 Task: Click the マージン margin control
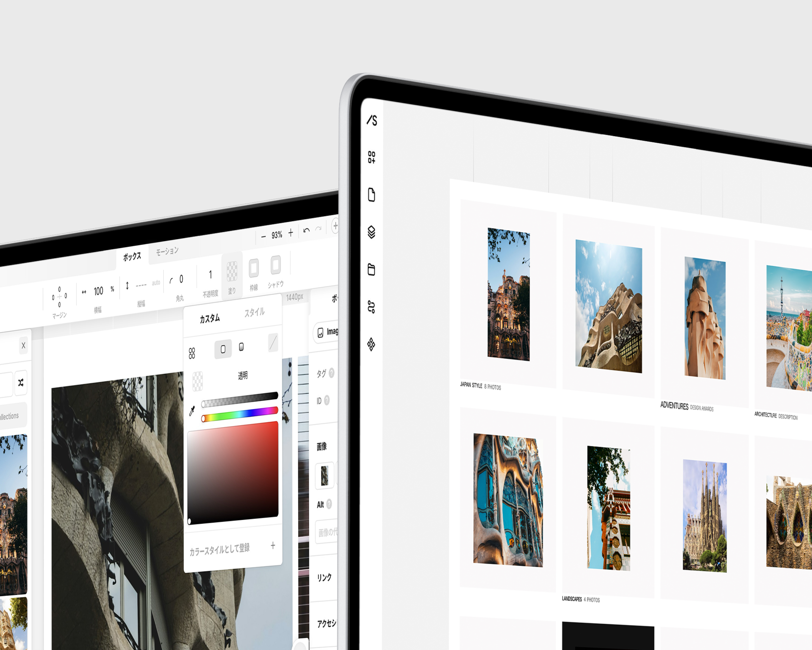coord(59,297)
